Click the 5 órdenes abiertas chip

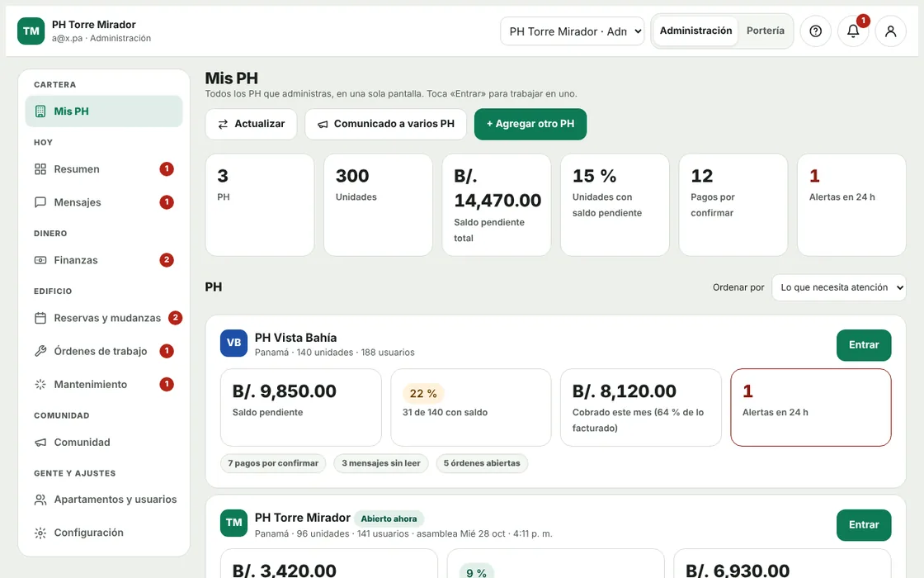pos(482,463)
